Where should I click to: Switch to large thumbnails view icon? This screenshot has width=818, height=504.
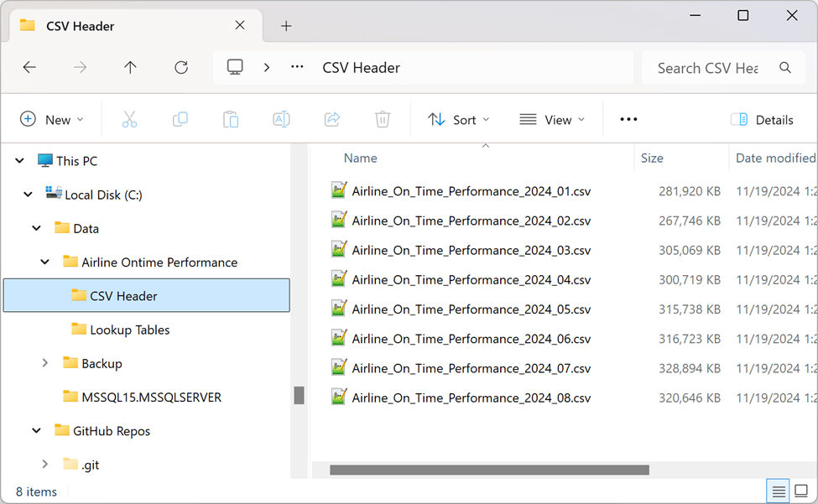point(800,491)
